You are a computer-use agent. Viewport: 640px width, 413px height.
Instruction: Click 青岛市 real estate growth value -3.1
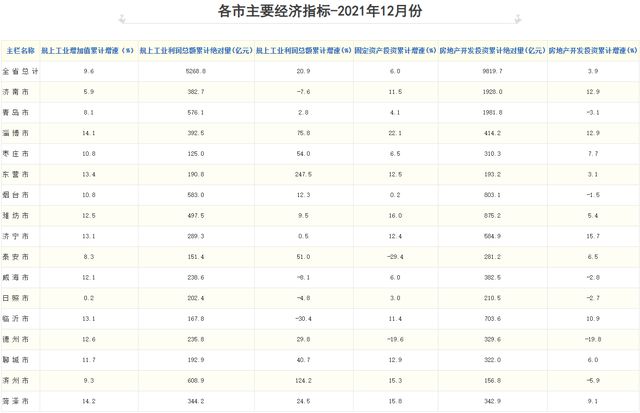[x=593, y=112]
